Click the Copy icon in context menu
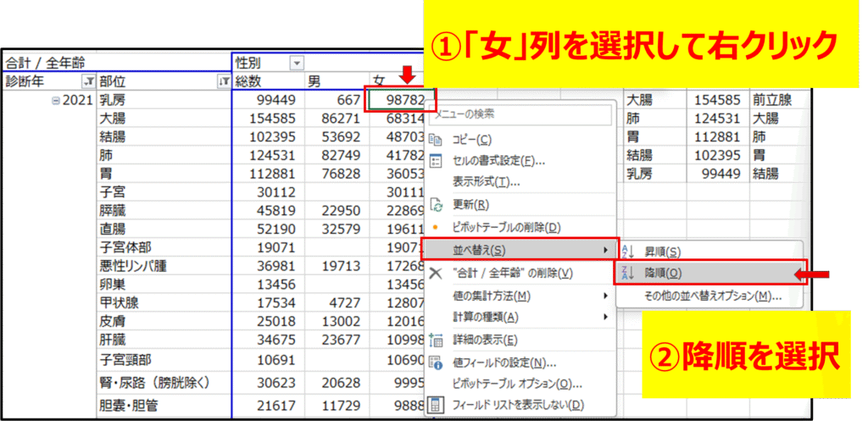868x421 pixels. pyautogui.click(x=437, y=139)
